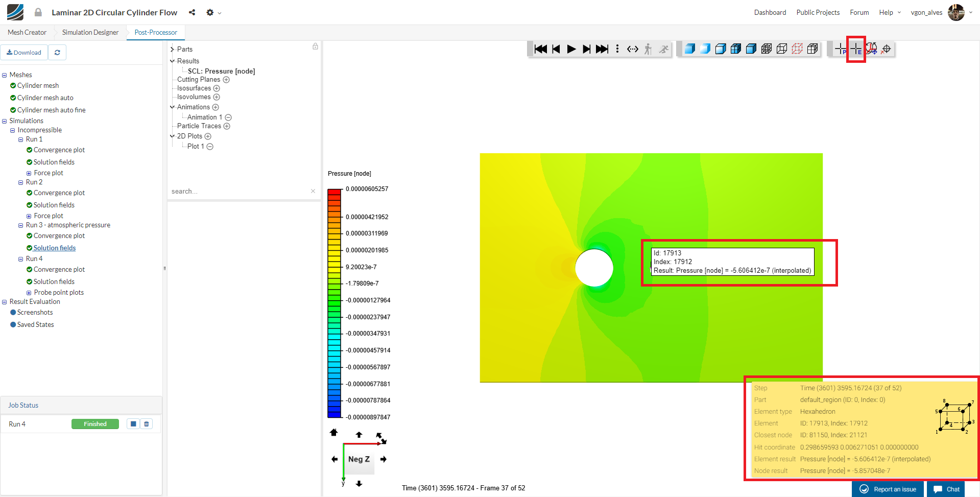
Task: Collapse the Run 4 tree node
Action: [x=21, y=259]
